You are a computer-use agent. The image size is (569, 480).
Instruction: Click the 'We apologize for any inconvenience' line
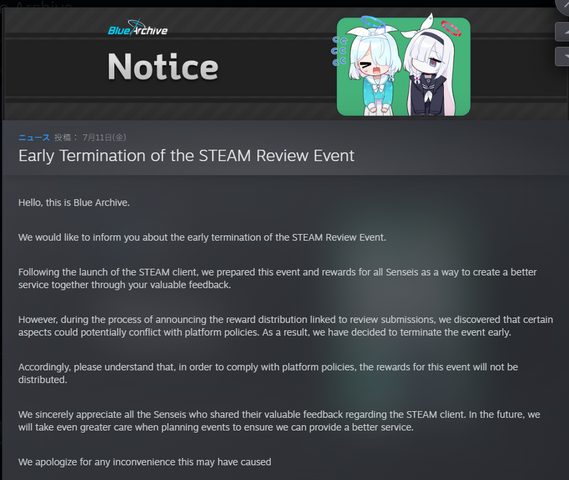pos(145,462)
